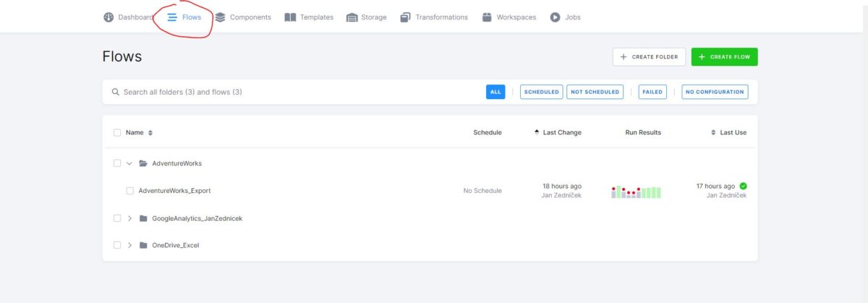Sort the table by Name column
The image size is (868, 303).
pos(139,132)
